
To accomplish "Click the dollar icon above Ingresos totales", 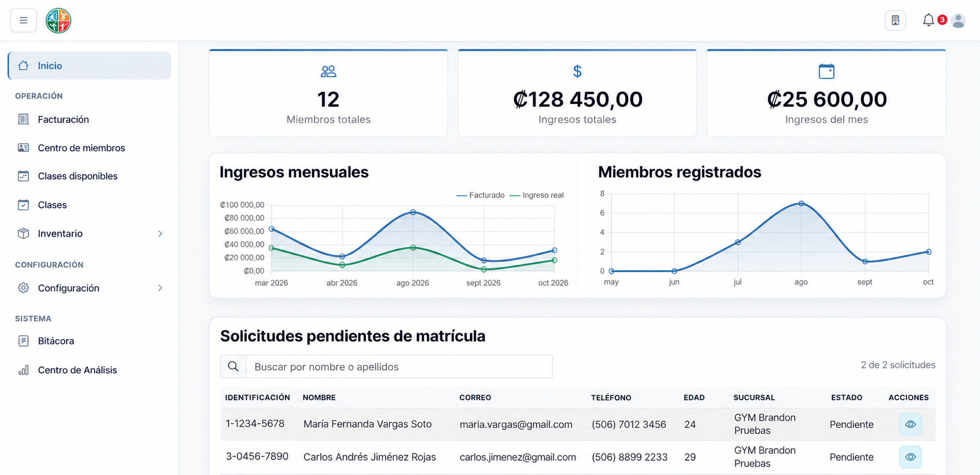I will pos(578,71).
